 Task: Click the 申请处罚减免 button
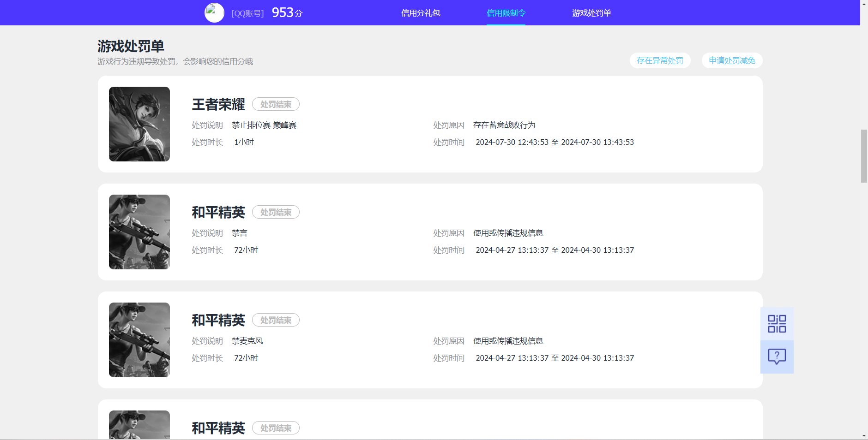732,60
